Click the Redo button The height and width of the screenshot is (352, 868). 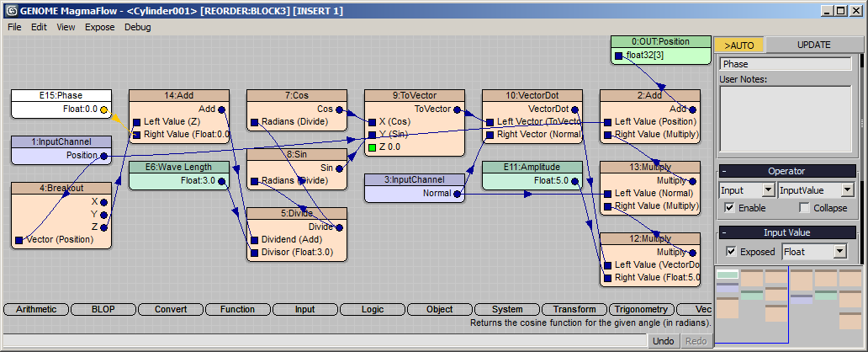696,341
